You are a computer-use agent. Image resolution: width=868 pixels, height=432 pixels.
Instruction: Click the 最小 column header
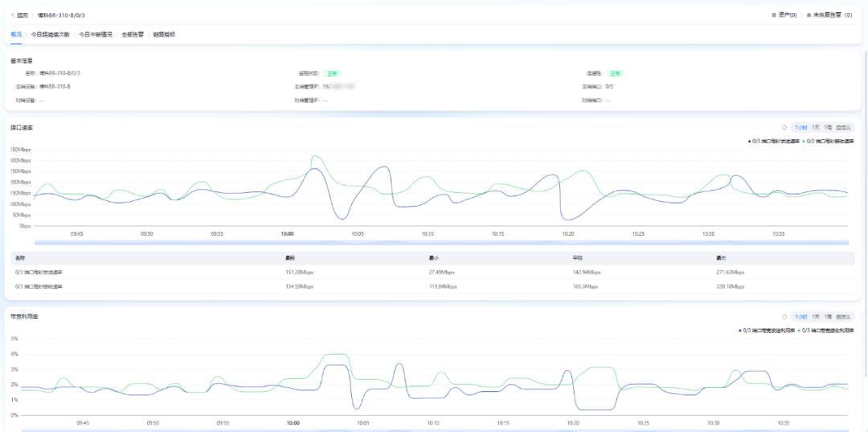coord(434,258)
